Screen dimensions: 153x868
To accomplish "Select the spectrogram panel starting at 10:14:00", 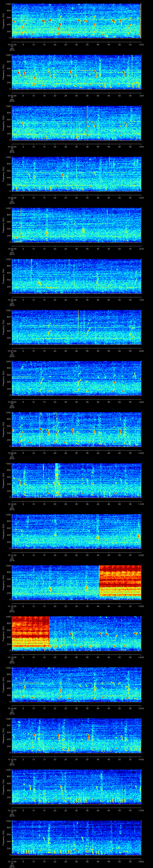I will pos(76,685).
